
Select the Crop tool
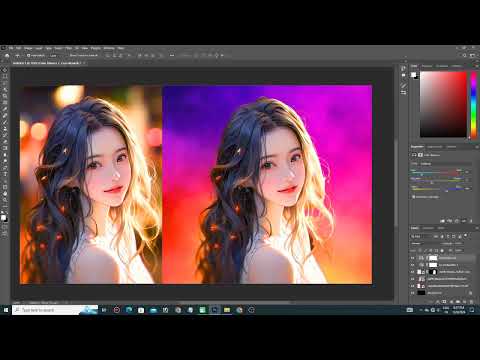click(x=4, y=96)
